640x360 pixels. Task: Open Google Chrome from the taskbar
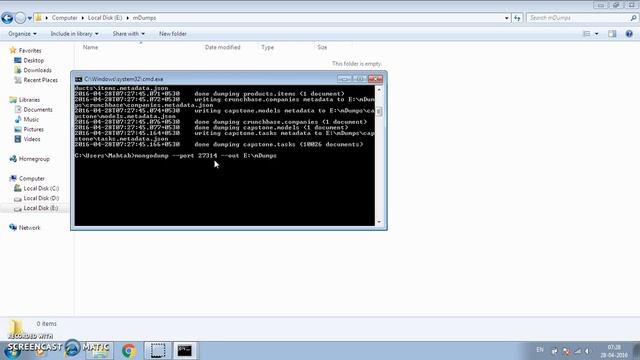click(x=129, y=351)
